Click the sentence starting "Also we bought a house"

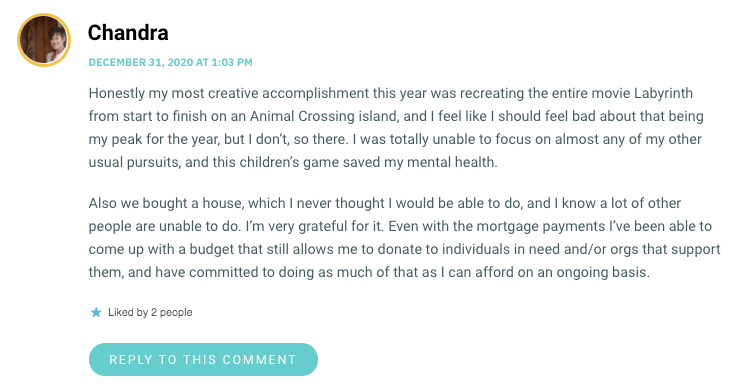click(x=385, y=215)
